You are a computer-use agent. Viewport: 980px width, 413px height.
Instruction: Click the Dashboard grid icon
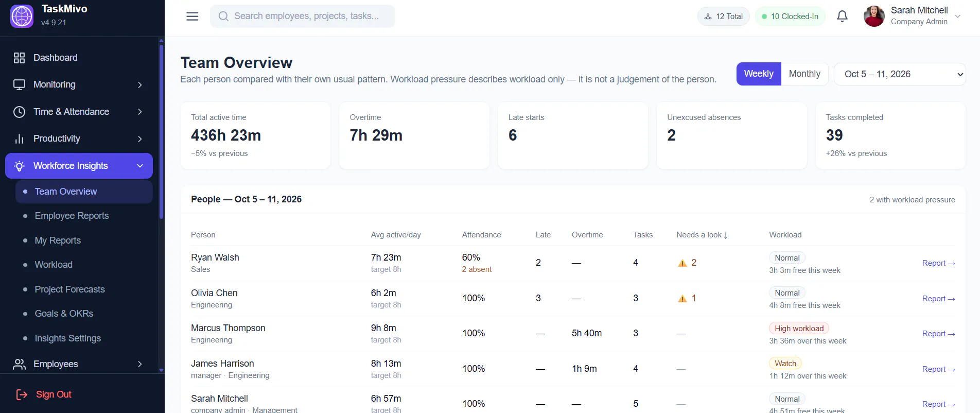point(19,58)
